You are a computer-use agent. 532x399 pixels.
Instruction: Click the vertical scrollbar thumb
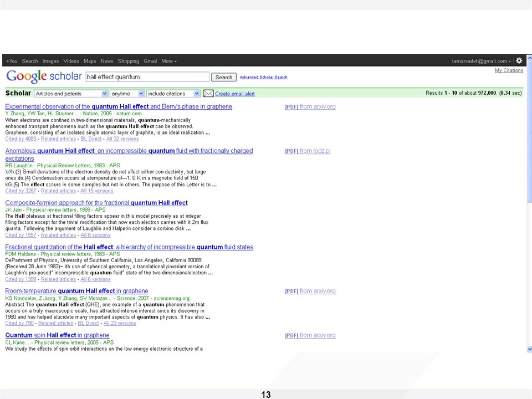(529, 132)
